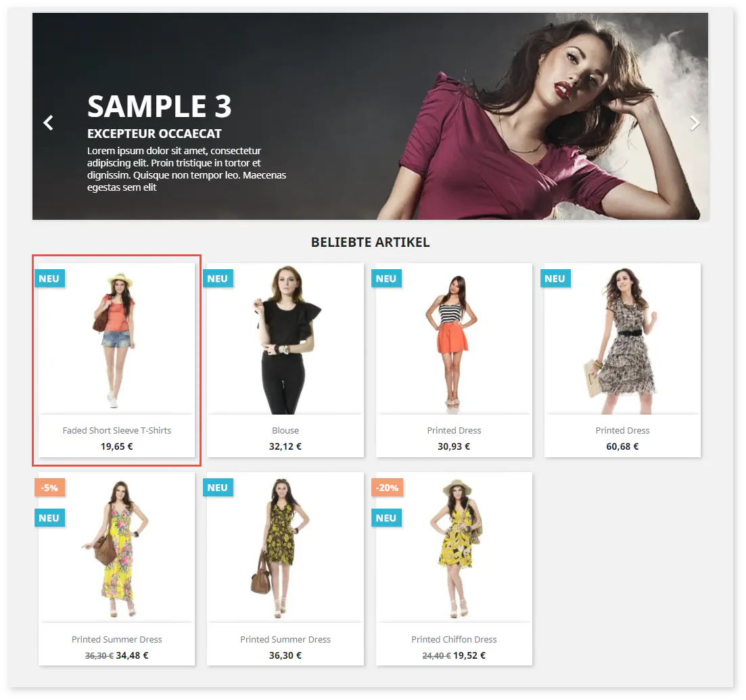Viewport: 746px width, 700px height.
Task: Click the -5% discount badge
Action: click(49, 488)
